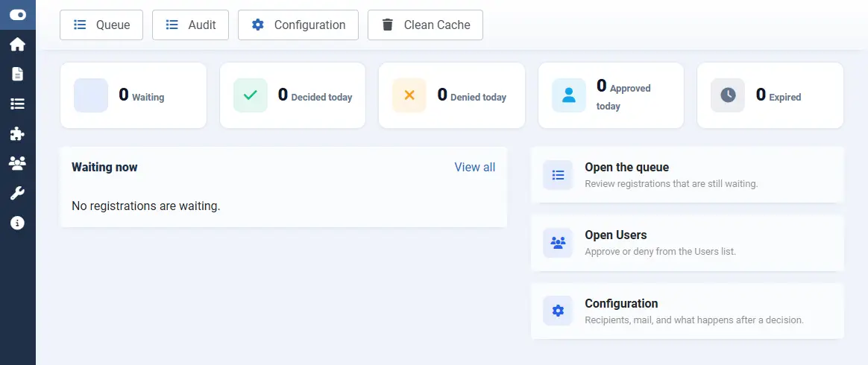Open the System wrench sidebar icon
Viewport: 868px width, 365px height.
pyautogui.click(x=18, y=193)
